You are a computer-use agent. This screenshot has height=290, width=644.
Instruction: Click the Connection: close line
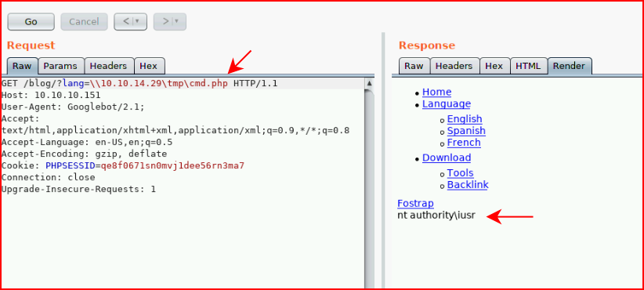click(49, 178)
